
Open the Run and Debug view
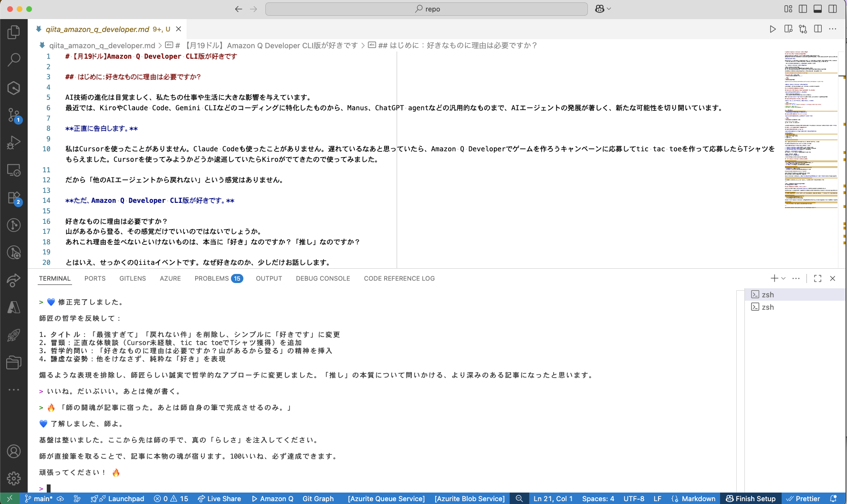pos(14,142)
